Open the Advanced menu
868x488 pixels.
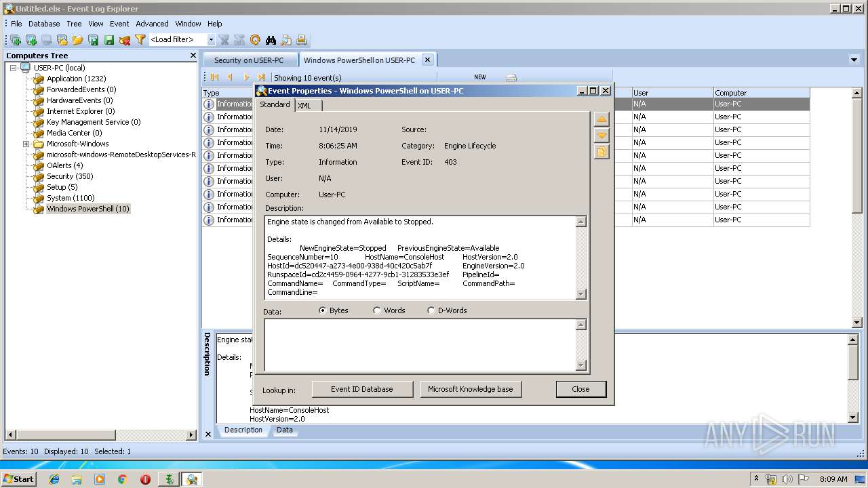click(152, 24)
